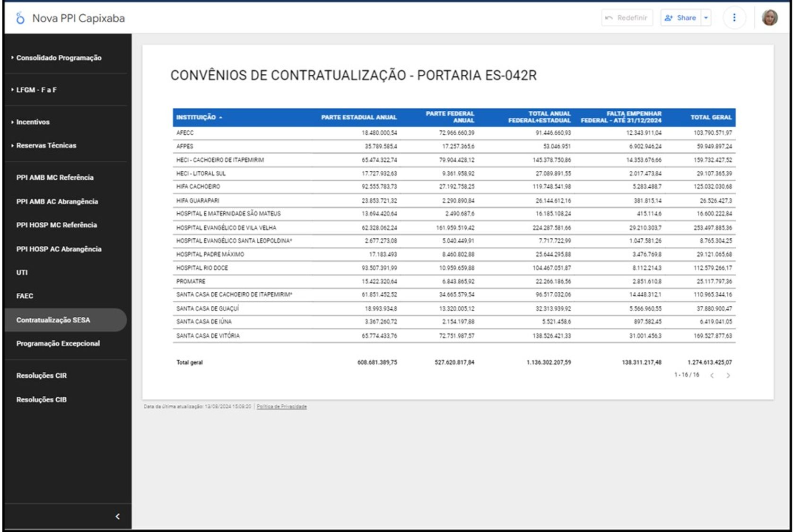Sort table by INSTITUIÇÃO column header

point(196,117)
